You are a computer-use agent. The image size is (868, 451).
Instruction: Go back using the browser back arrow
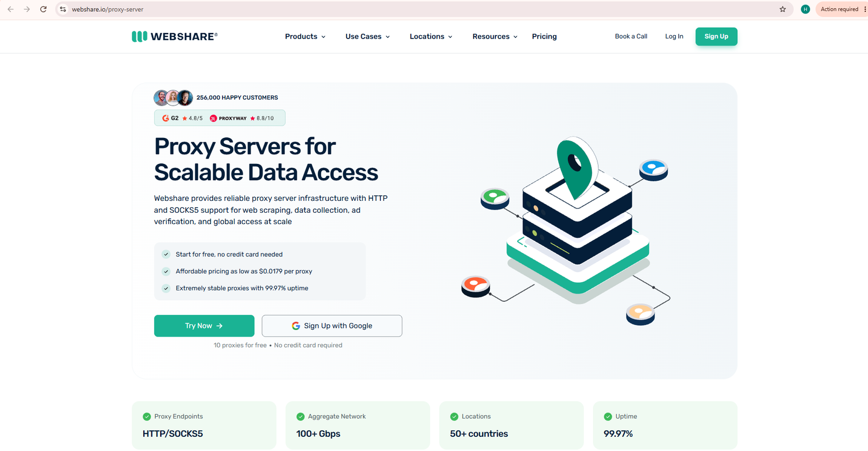coord(10,9)
